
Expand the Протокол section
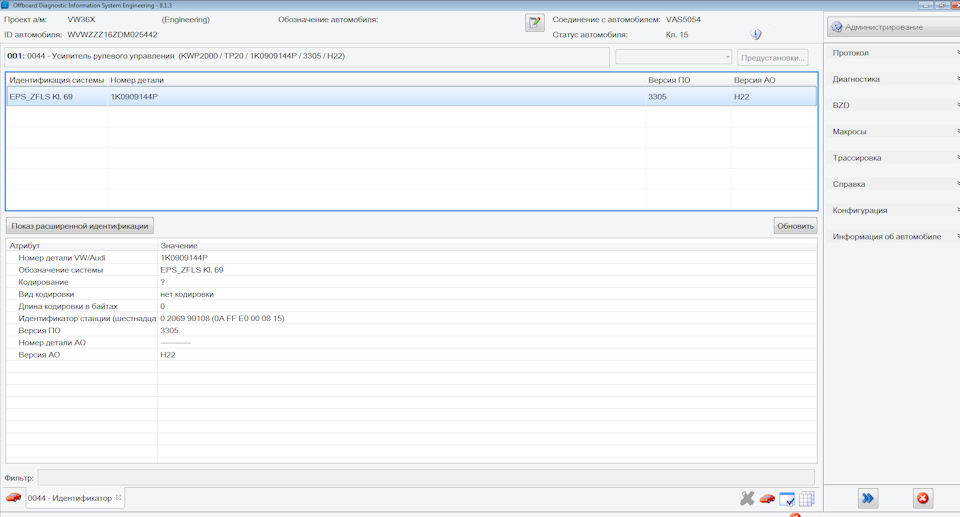pos(892,53)
